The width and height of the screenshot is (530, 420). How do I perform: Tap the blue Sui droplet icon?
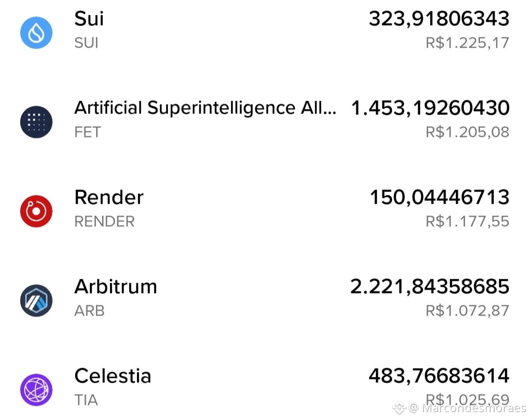36,33
